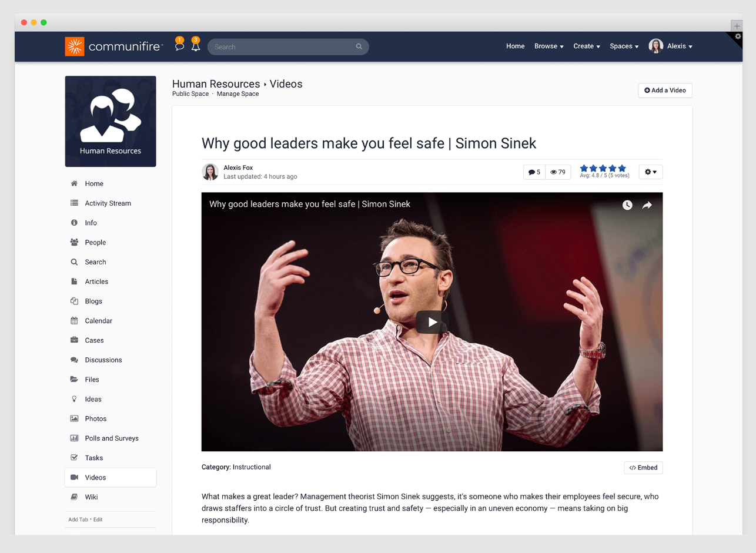Open the comments count button showing 5

point(534,172)
